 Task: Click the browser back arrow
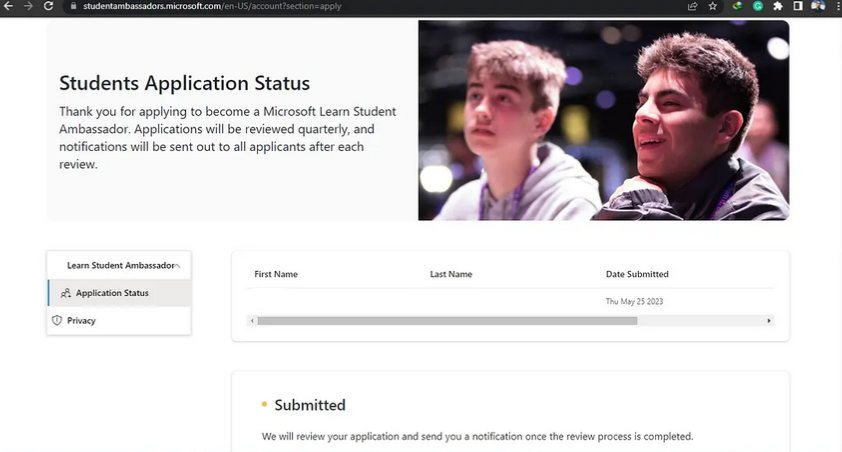(9, 6)
